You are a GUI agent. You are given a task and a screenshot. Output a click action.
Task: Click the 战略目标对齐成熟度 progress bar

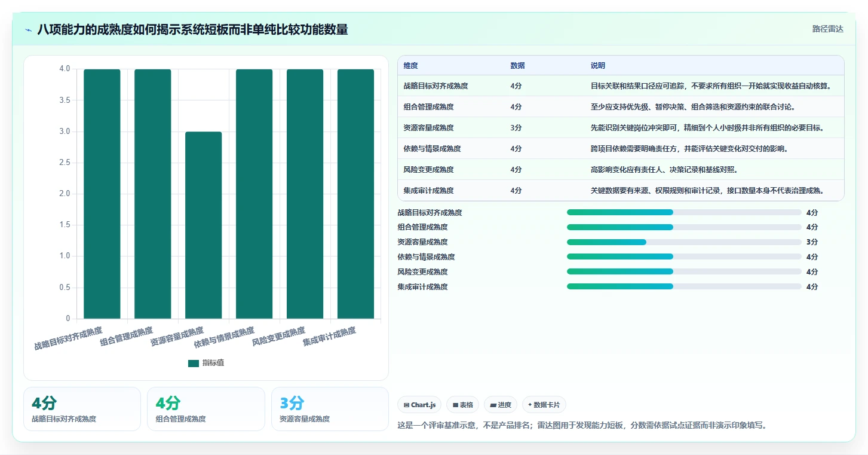[684, 212]
